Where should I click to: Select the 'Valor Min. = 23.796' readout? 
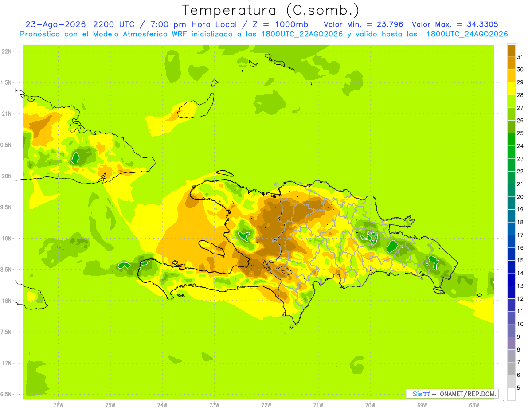[x=363, y=24]
